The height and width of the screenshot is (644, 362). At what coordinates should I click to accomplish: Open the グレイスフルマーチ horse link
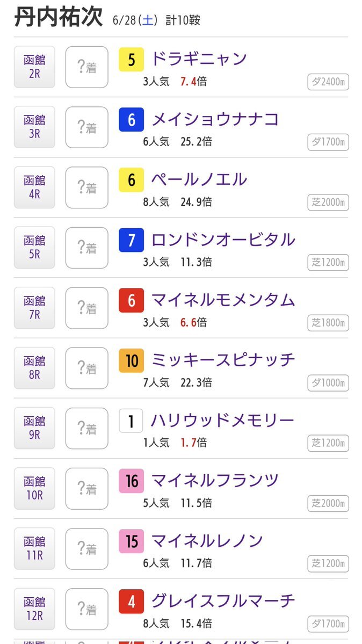pyautogui.click(x=223, y=601)
